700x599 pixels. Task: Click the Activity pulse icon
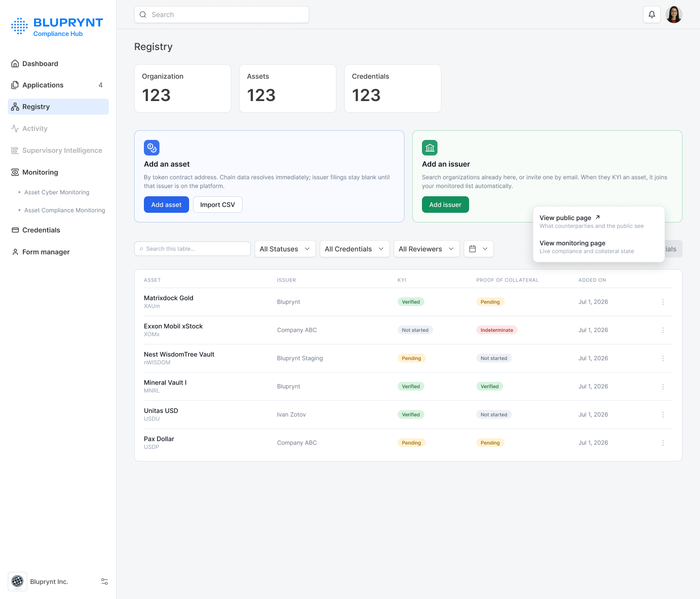pyautogui.click(x=15, y=129)
